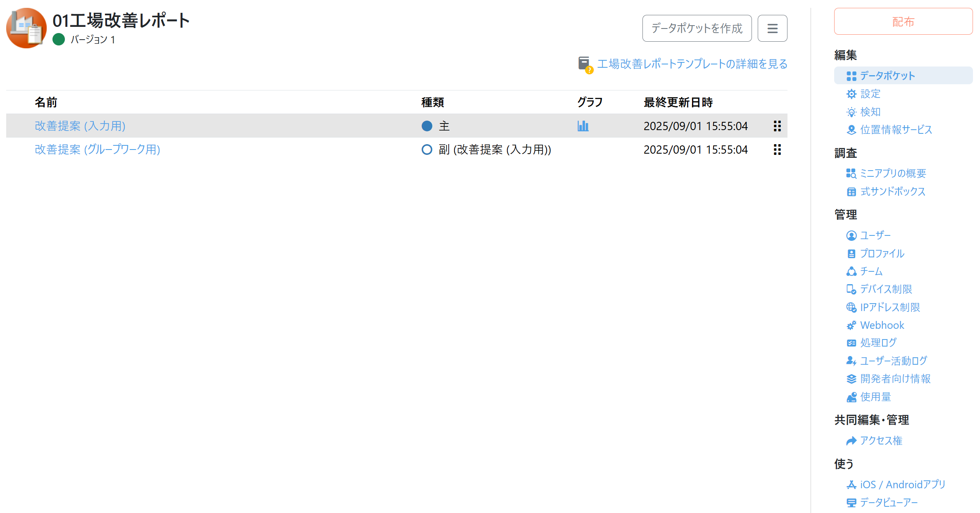Select the 副 type radio indicator

426,150
